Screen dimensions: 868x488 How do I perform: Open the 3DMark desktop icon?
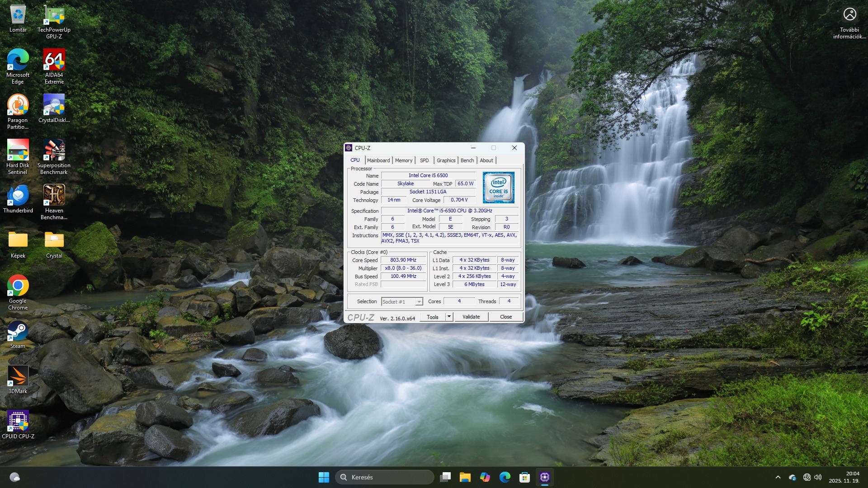pyautogui.click(x=18, y=377)
